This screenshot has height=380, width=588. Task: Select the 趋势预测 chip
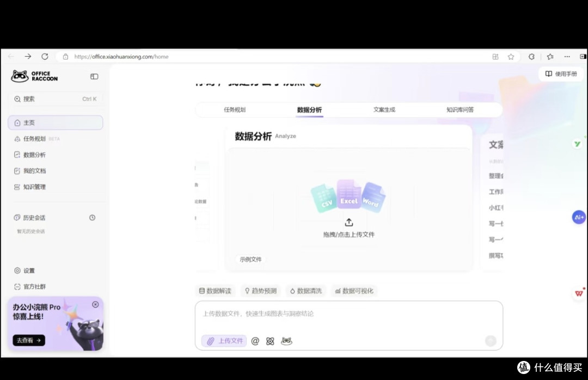[x=260, y=291]
